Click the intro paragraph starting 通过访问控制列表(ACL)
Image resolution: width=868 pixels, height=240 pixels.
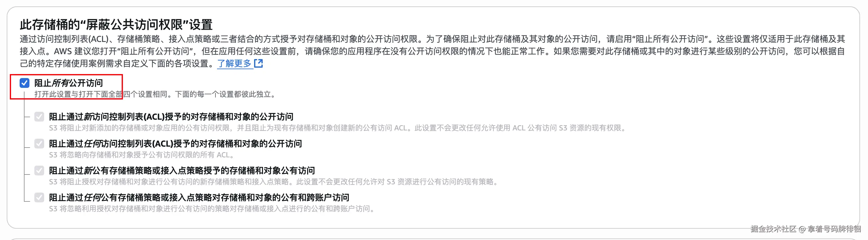(x=433, y=51)
